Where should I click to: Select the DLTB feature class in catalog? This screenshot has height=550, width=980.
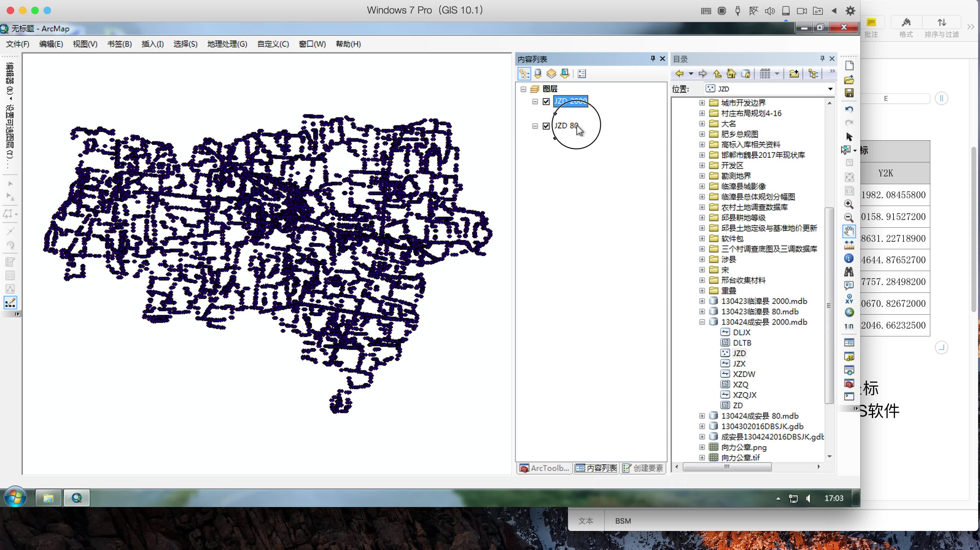pyautogui.click(x=741, y=343)
